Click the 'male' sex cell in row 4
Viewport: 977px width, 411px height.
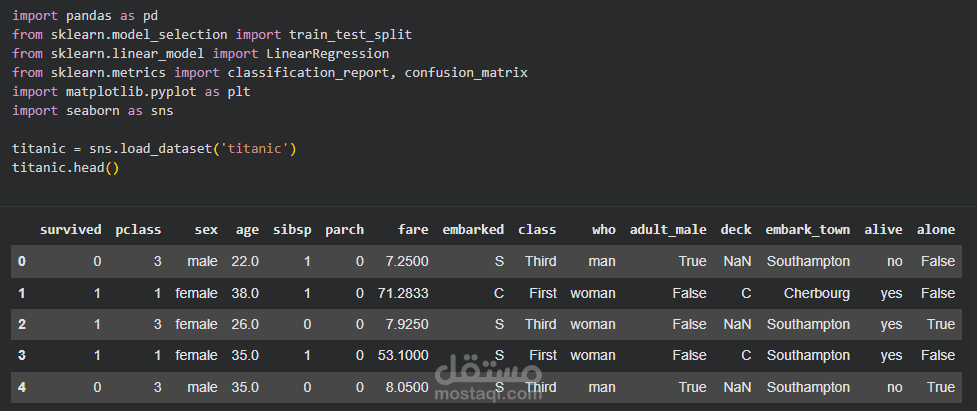click(203, 387)
